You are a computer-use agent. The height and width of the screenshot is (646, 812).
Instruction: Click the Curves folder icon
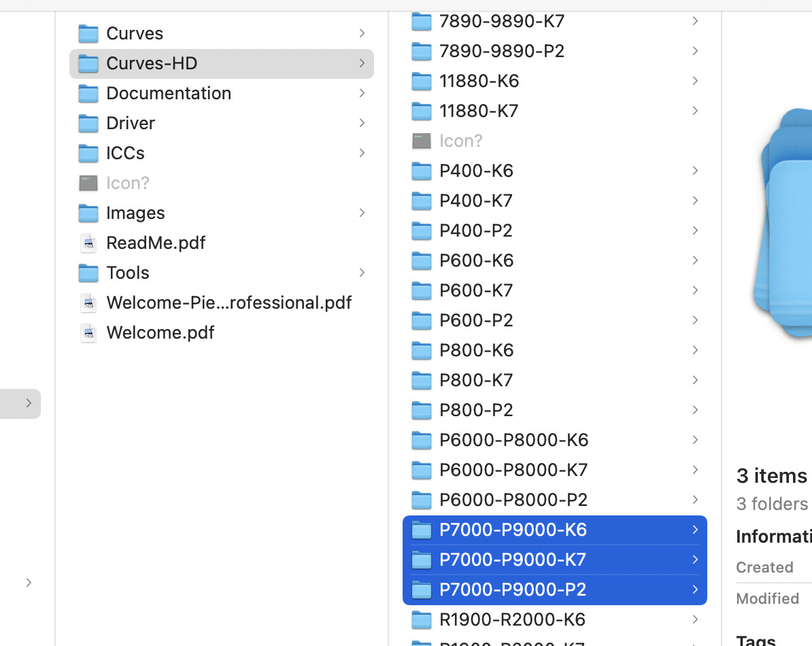click(88, 33)
